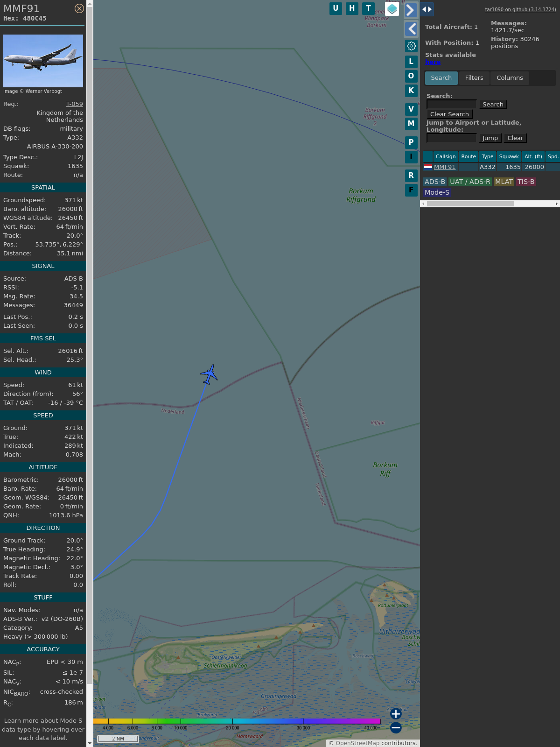The image size is (560, 747).
Task: Click the Mode-S legend label
Action: (x=437, y=193)
